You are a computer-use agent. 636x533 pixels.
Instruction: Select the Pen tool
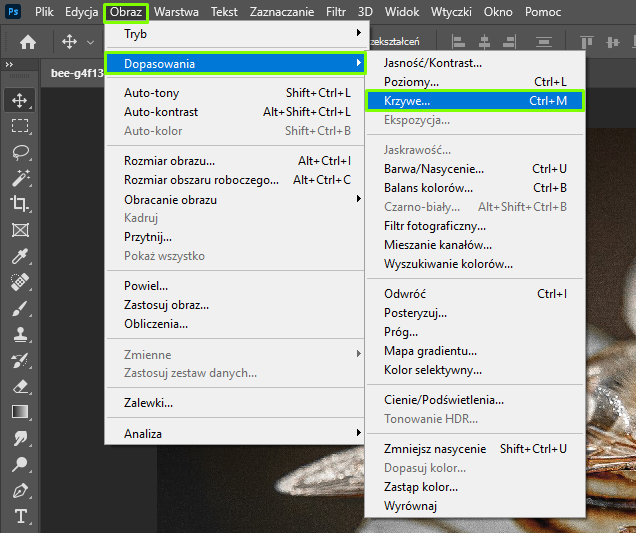[20, 491]
